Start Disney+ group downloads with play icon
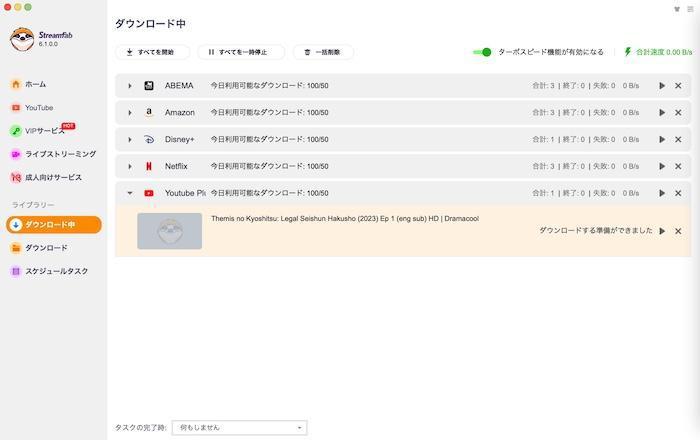Image resolution: width=700 pixels, height=440 pixels. (x=662, y=139)
